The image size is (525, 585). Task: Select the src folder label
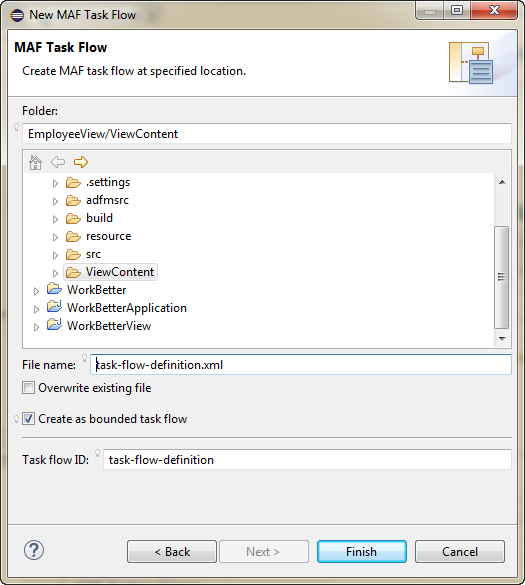coord(93,254)
